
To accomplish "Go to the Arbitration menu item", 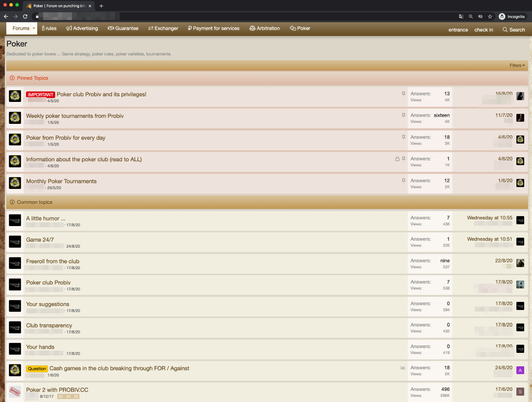I will [265, 28].
